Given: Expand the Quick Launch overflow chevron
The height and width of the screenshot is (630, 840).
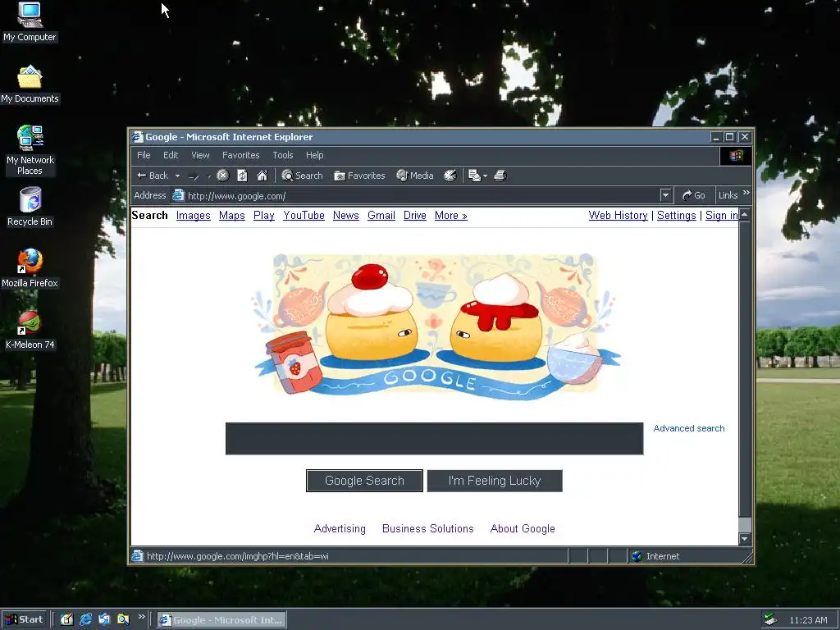Looking at the screenshot, I should click(x=141, y=617).
